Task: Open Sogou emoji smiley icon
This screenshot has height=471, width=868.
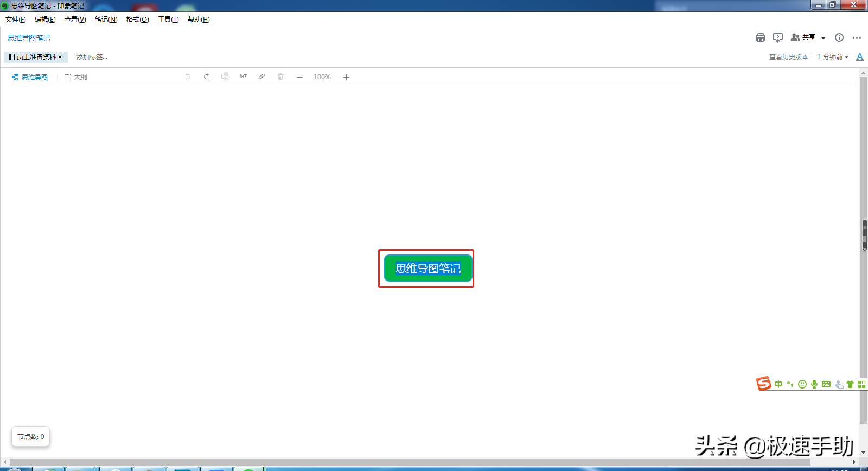Action: pos(802,384)
